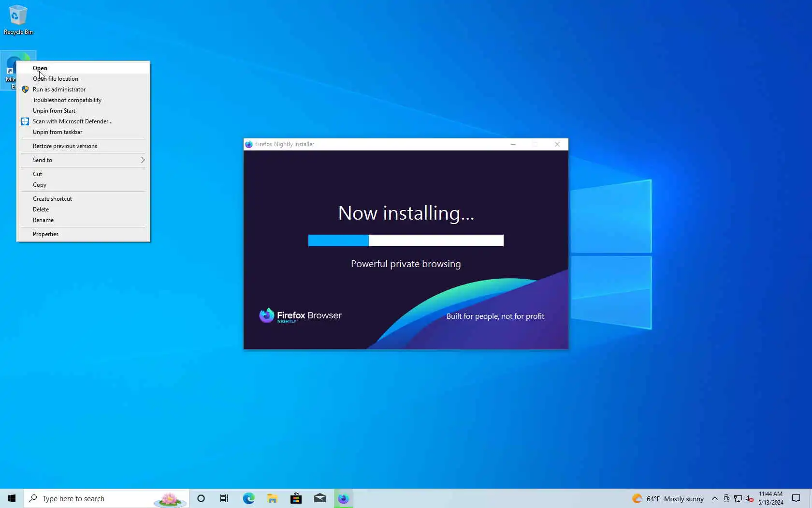Choose Run as administrator

pos(83,90)
